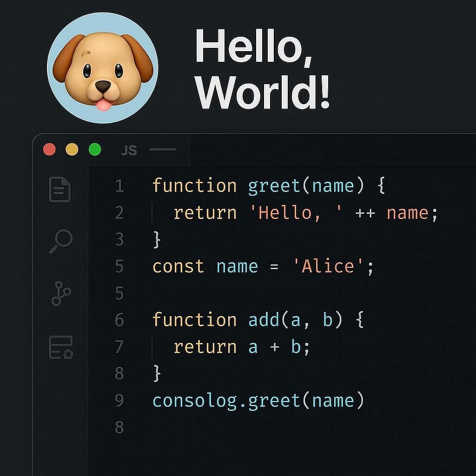The image size is (476, 476).
Task: Click line number 1 in gutter
Action: coord(119,186)
